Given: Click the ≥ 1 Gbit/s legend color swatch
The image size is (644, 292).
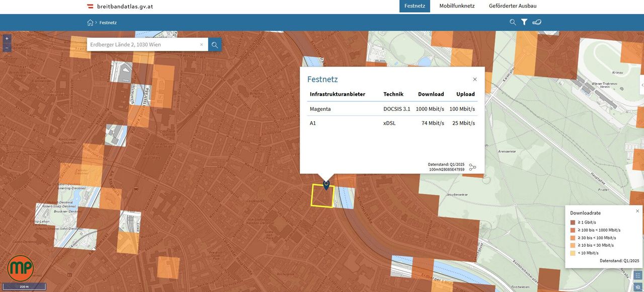Looking at the screenshot, I should point(573,222).
